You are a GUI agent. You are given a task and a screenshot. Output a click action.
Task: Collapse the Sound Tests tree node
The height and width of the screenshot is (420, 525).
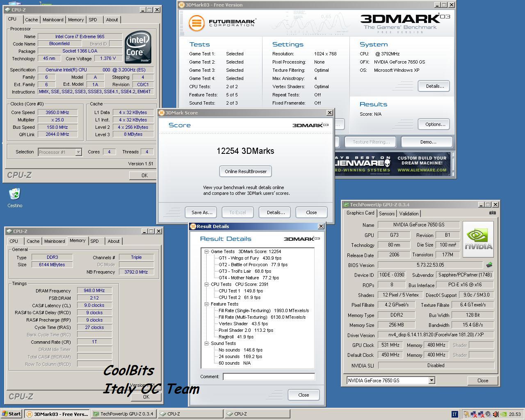click(x=207, y=343)
